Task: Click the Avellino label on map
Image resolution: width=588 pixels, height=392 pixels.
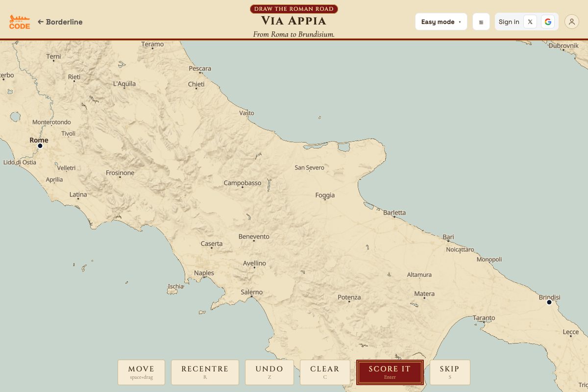Action: [x=255, y=263]
